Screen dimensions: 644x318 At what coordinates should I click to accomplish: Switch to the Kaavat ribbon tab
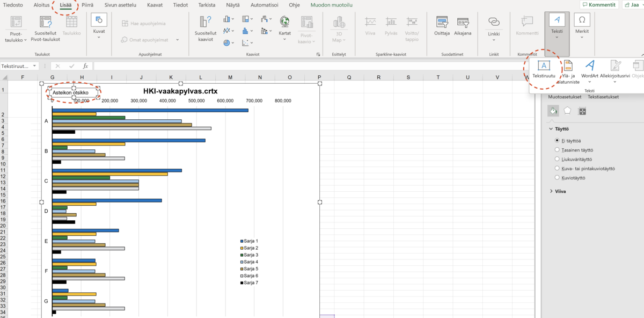(x=155, y=5)
